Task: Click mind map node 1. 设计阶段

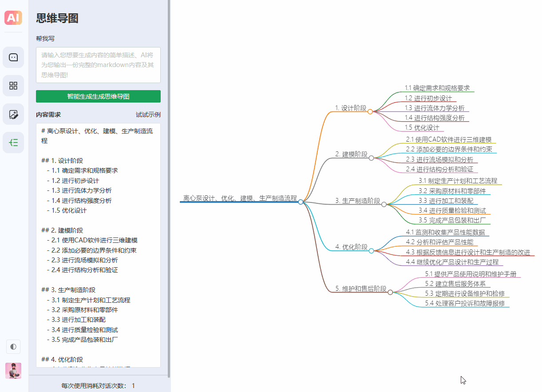Action: (351, 108)
